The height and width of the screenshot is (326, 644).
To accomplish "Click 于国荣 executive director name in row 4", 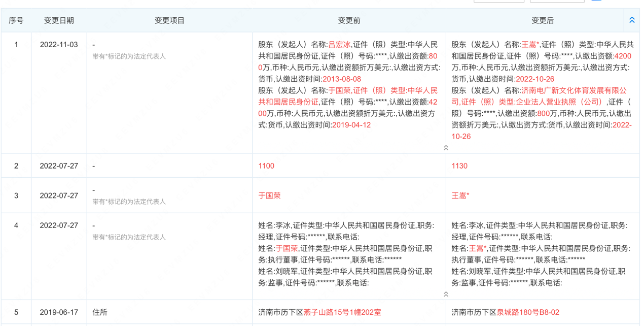I will coord(287,248).
